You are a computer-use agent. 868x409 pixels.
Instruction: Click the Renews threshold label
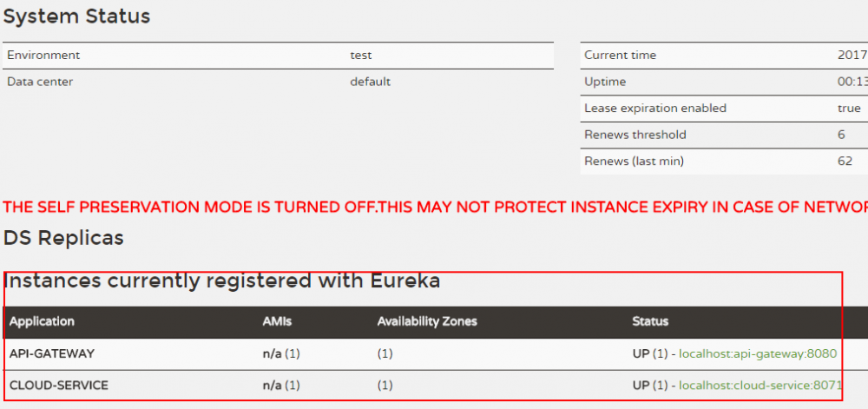(635, 135)
